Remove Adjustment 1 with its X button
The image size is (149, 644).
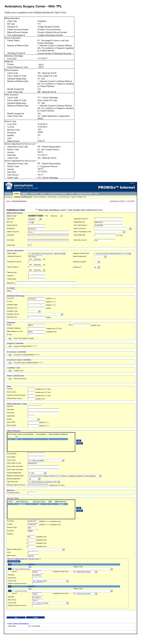point(10,564)
